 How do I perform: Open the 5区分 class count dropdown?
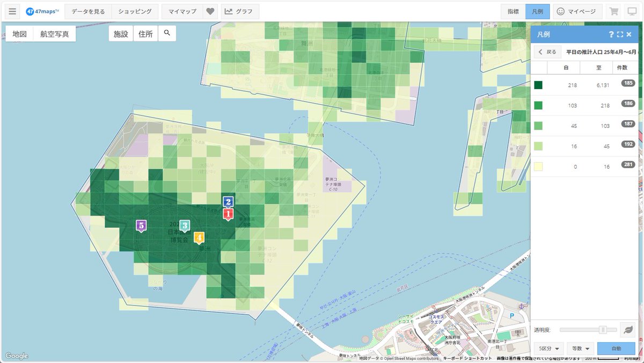tap(550, 348)
